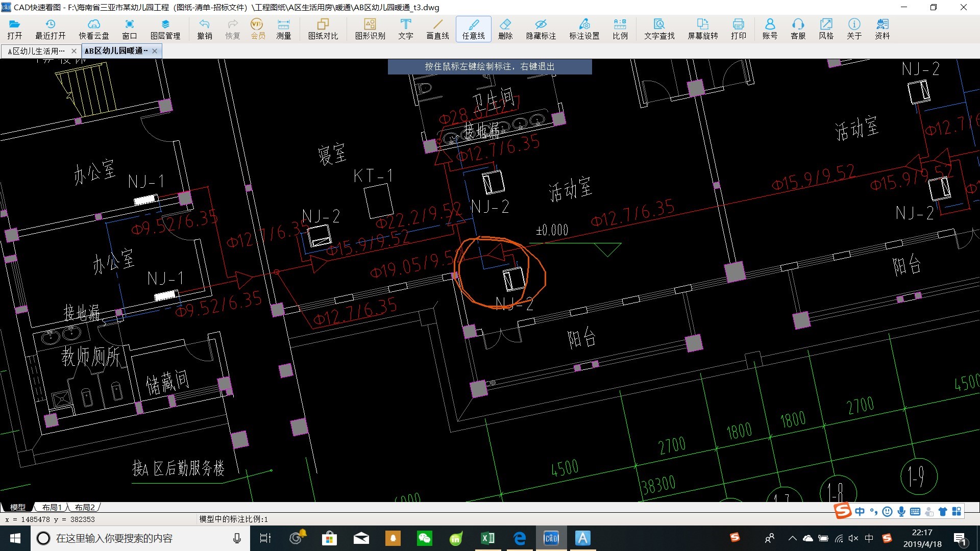Toggle the 任意线 freehand line tool
Viewport: 980px width, 551px height.
tap(474, 29)
